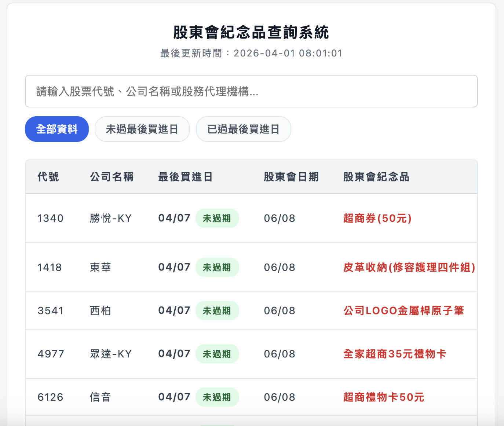Viewport: 504px width, 426px height.
Task: Click stock code 4977
Action: click(x=51, y=354)
